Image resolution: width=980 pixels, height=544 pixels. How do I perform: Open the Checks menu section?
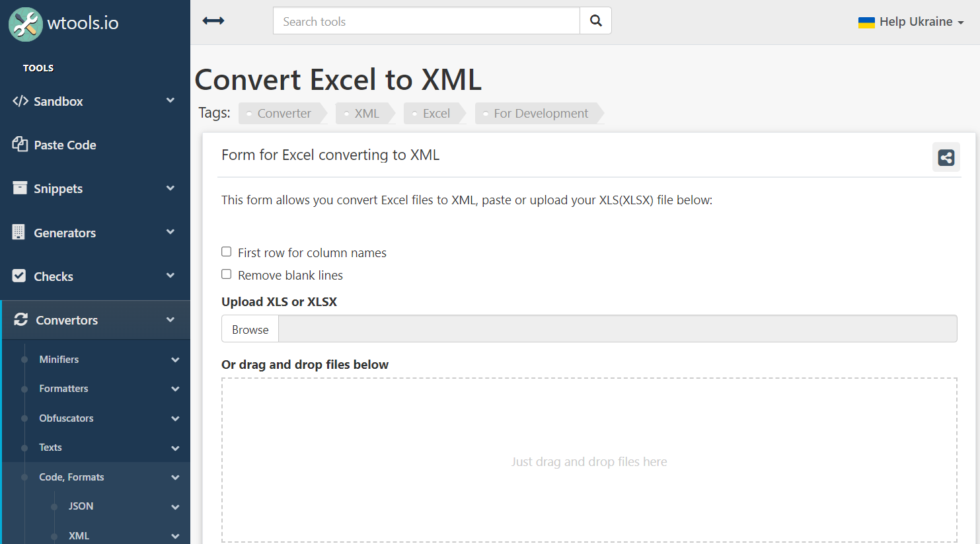(95, 276)
